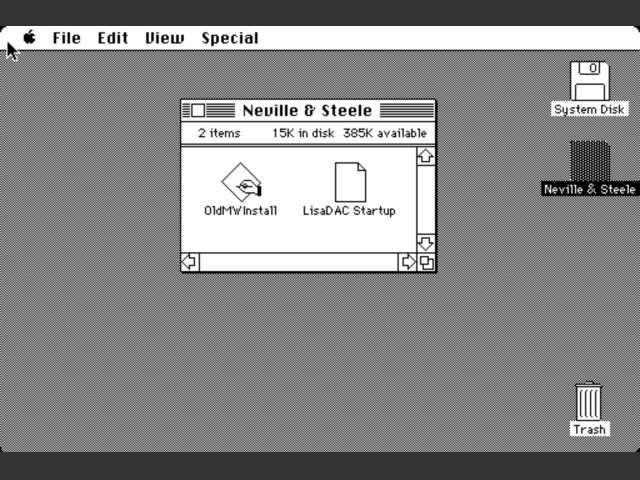Viewport: 640px width, 480px height.
Task: Click the vertical scrollbar down arrow
Action: click(x=426, y=243)
